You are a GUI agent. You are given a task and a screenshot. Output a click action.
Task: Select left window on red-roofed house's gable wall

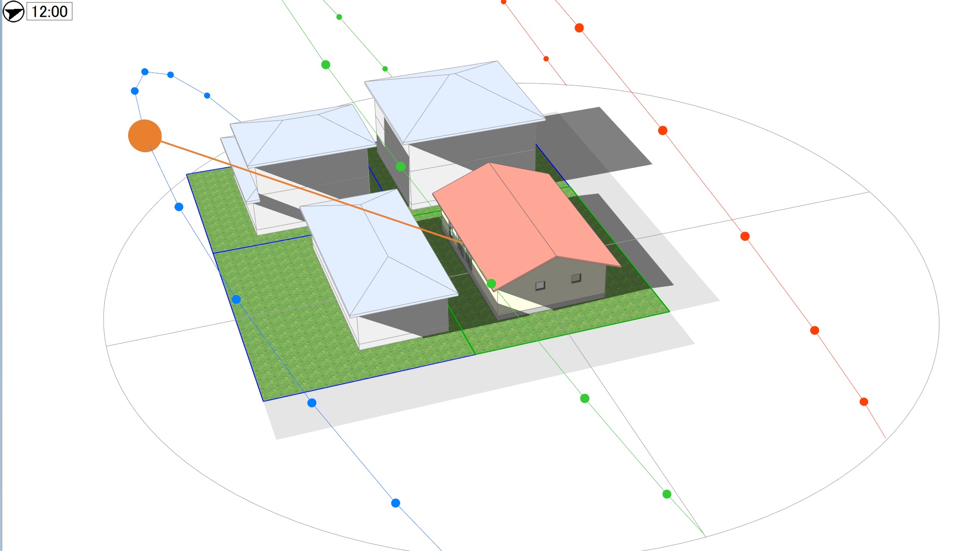pyautogui.click(x=540, y=286)
